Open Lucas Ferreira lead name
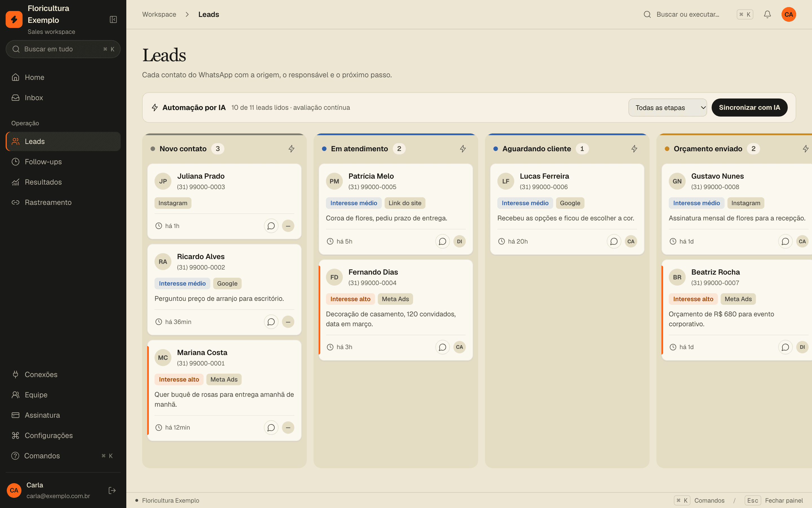The image size is (812, 508). pyautogui.click(x=544, y=176)
